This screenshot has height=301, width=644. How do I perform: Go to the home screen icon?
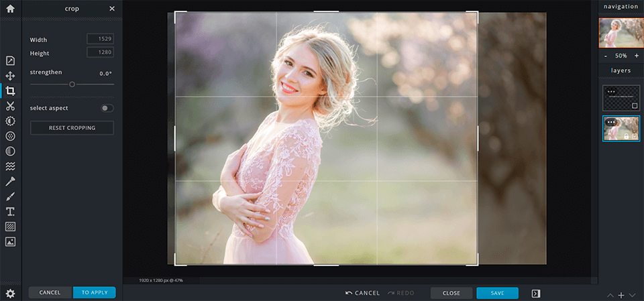[10, 9]
